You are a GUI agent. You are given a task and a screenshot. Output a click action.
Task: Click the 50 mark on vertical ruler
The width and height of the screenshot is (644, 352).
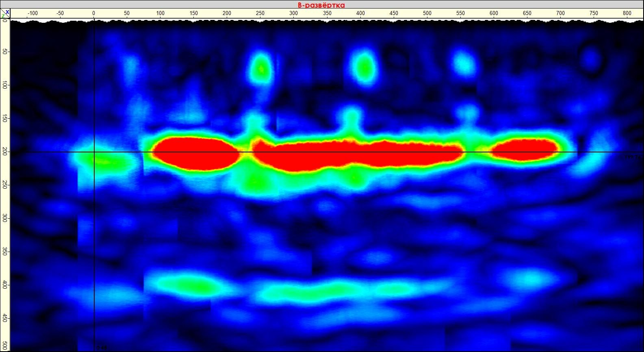pyautogui.click(x=4, y=52)
